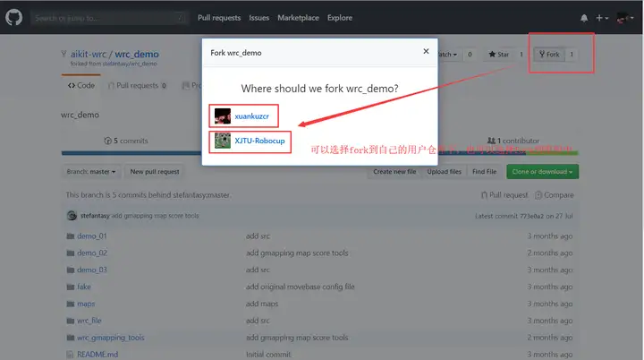
Task: Open the Branch: master dropdown
Action: pos(91,172)
